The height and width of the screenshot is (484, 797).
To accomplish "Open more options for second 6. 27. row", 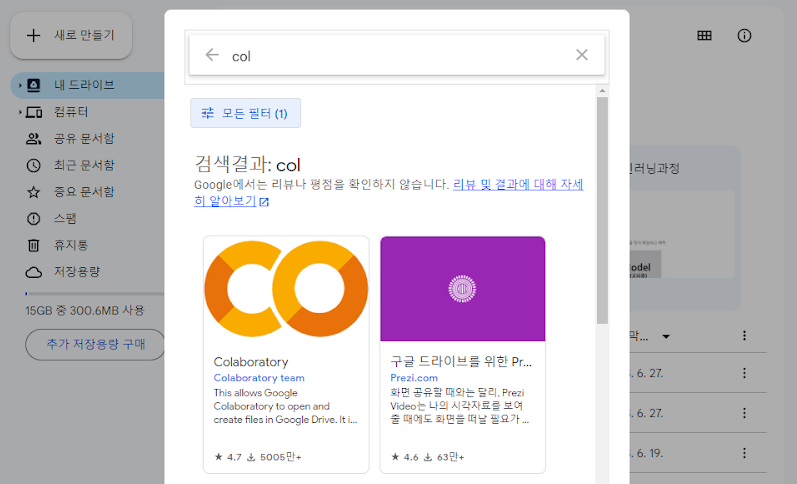I will pyautogui.click(x=744, y=413).
